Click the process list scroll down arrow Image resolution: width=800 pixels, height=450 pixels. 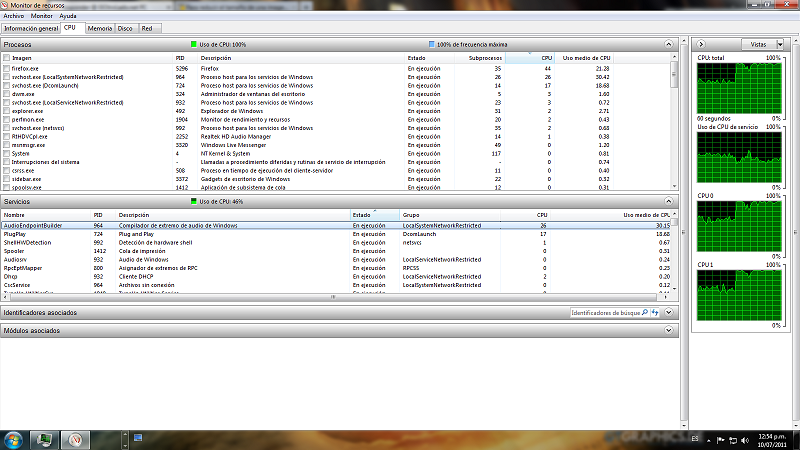pos(674,186)
